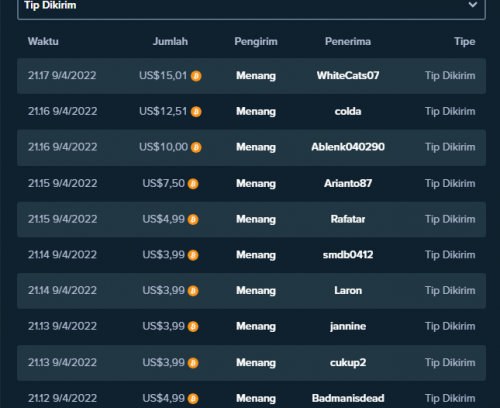Click the Bitcoin icon beside US$10,00
500x408 pixels.
[x=196, y=147]
